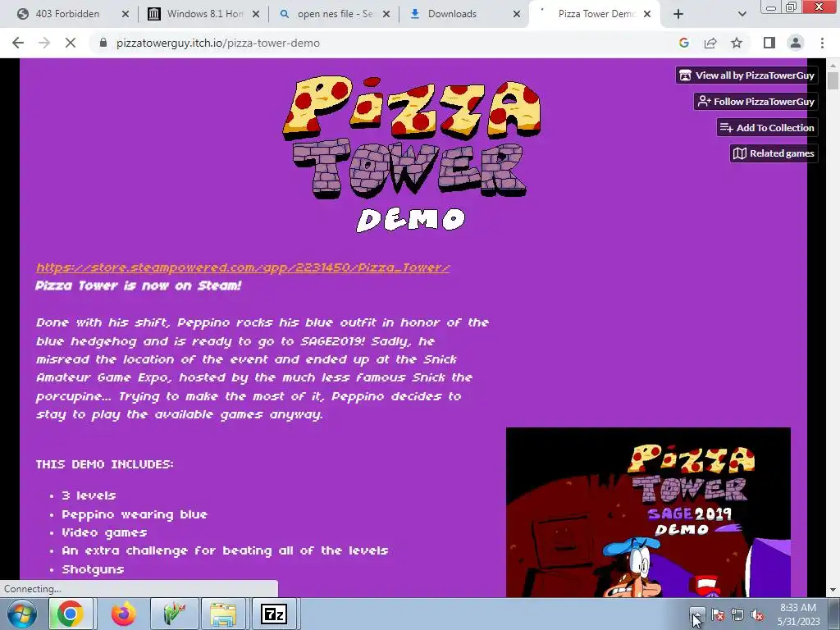This screenshot has height=630, width=840.
Task: Open the Steam store Pizza Tower link
Action: 243,267
